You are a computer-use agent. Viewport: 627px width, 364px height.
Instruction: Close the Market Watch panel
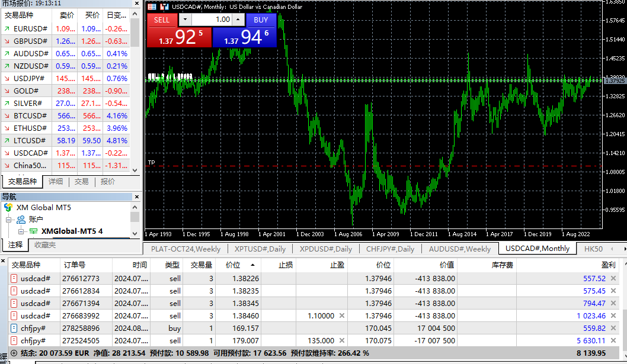(137, 3)
